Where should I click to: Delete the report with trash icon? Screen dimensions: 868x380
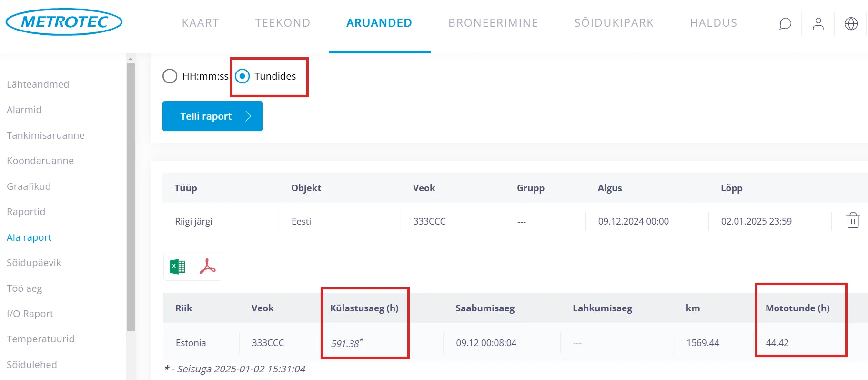(x=853, y=221)
